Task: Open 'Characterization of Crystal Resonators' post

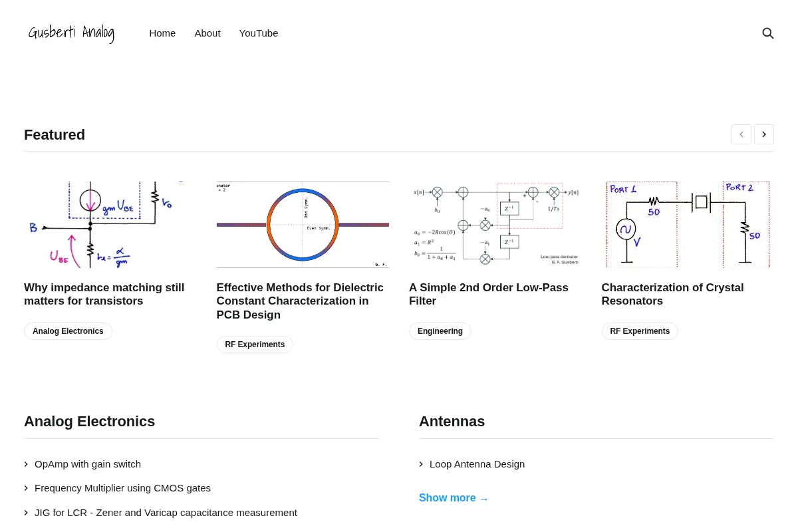Action: point(672,294)
